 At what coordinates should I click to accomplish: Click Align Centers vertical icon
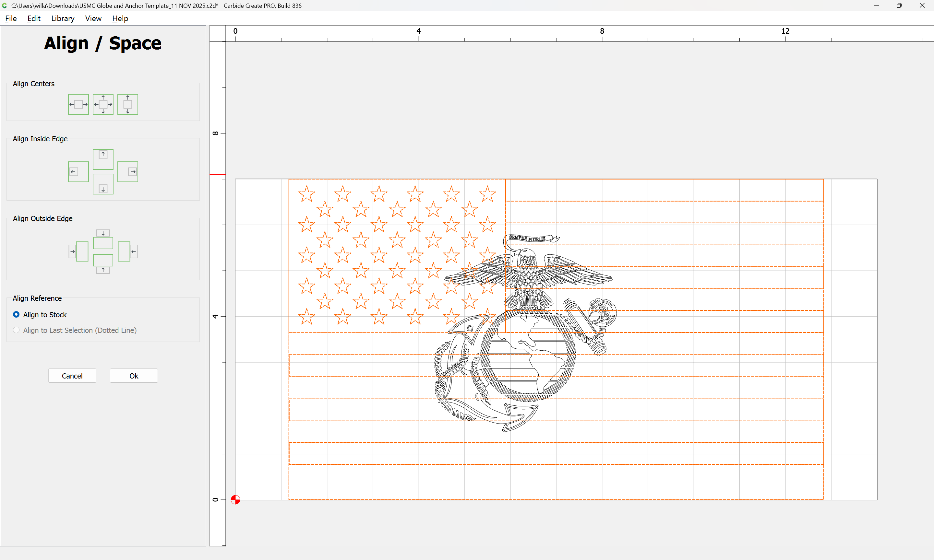coord(127,104)
